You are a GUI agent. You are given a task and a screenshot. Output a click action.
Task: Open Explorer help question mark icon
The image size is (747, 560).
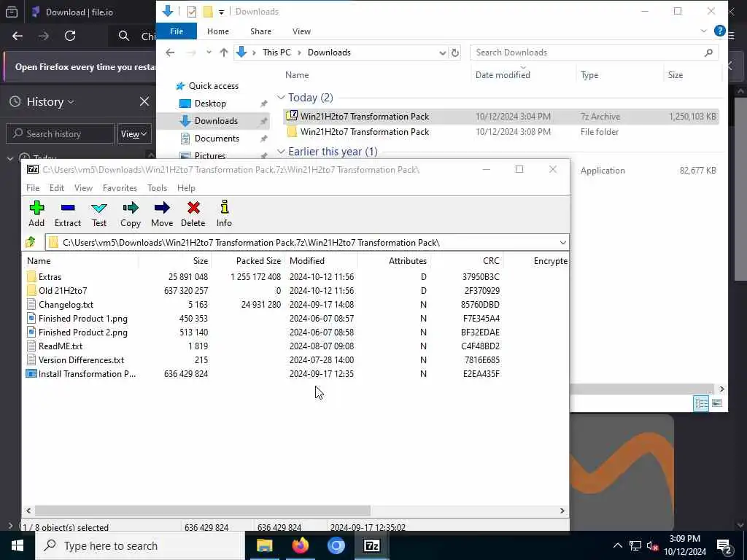click(x=719, y=31)
